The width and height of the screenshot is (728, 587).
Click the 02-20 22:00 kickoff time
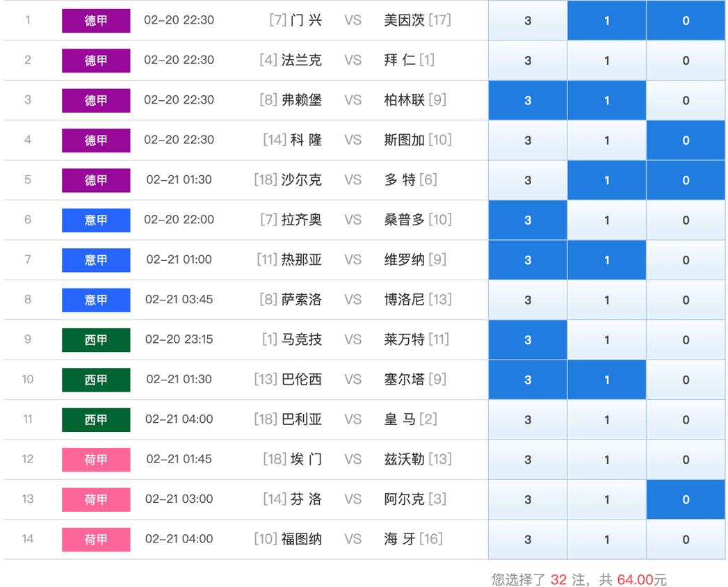(x=179, y=220)
